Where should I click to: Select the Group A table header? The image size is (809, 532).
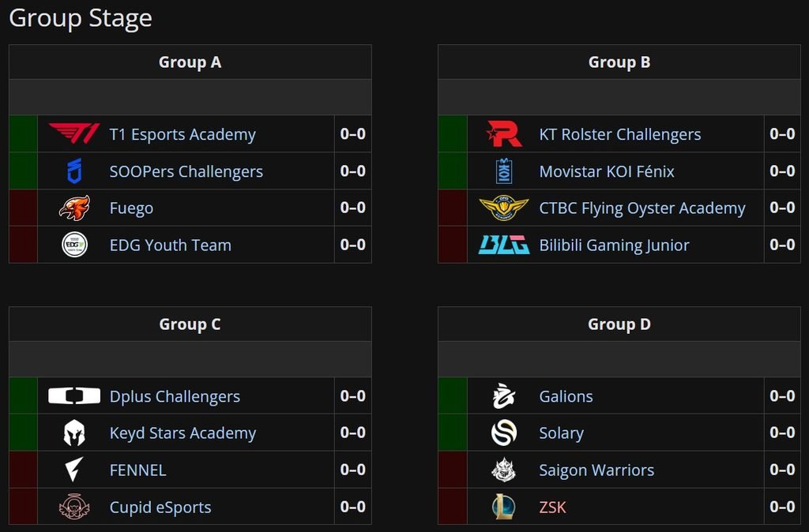pyautogui.click(x=190, y=62)
